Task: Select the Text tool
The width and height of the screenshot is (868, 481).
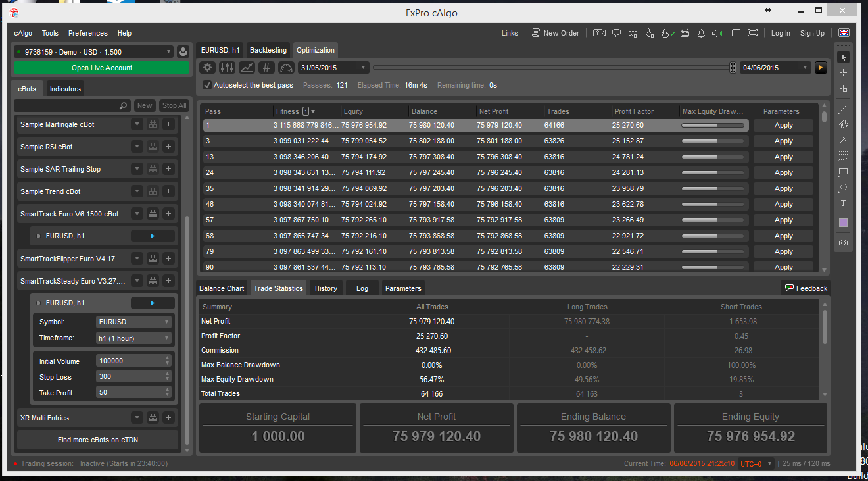Action: click(x=843, y=203)
